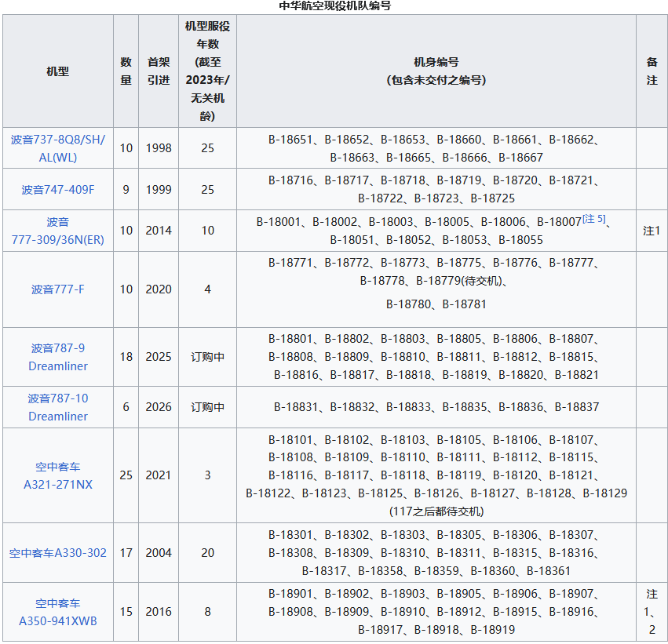The height and width of the screenshot is (644, 668).
Task: Open the 波音747-409F link
Action: (58, 189)
